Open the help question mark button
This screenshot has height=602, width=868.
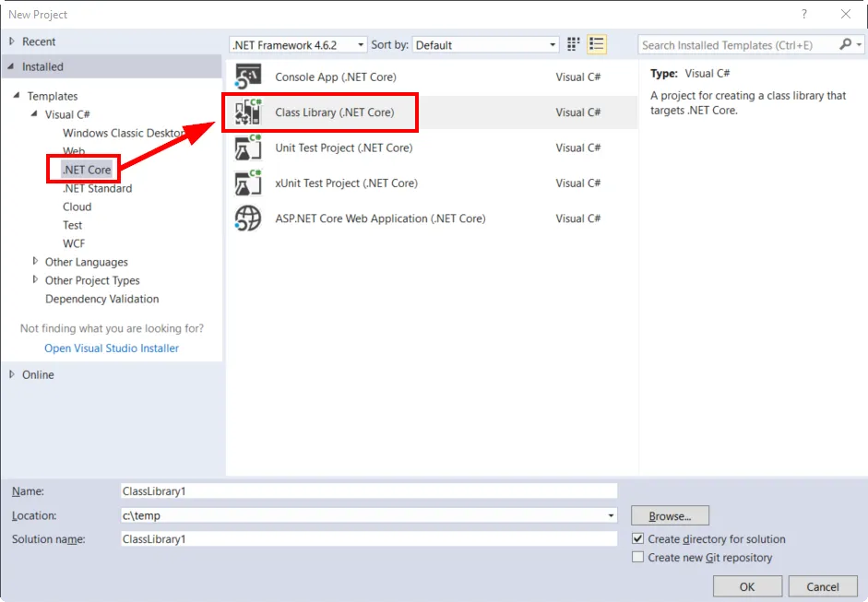[804, 15]
